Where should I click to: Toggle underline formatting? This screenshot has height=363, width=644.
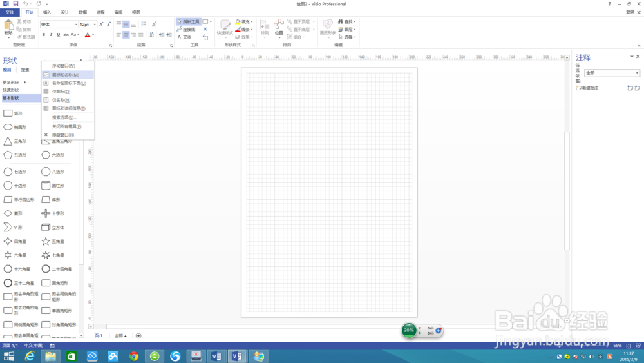click(59, 35)
